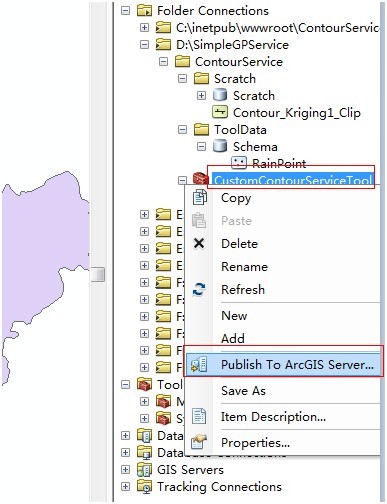Click the Folder Connections folder icon
Screen dimensions: 387x504
(144, 11)
